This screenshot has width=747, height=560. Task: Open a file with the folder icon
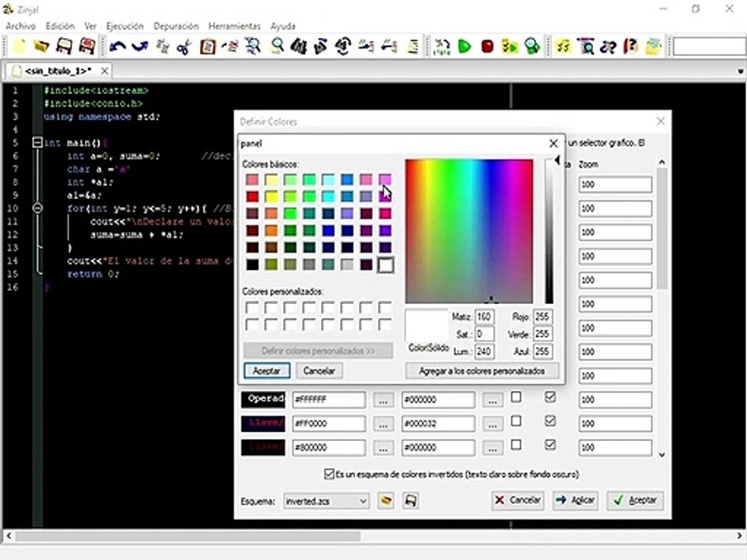click(41, 46)
